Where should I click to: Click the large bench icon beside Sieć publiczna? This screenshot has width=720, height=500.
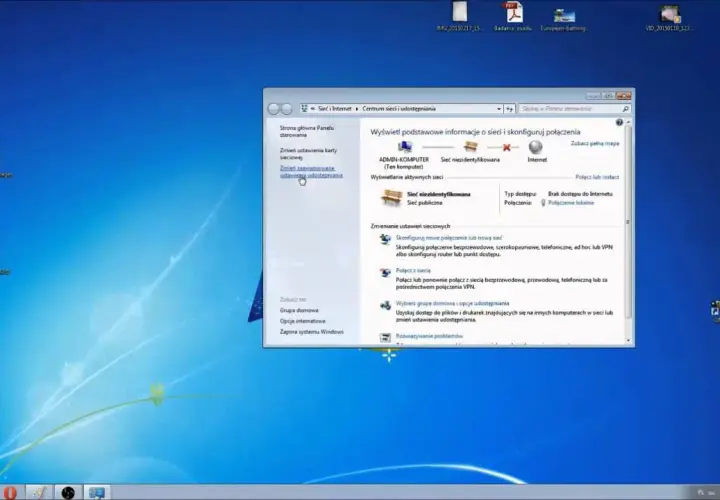(392, 198)
